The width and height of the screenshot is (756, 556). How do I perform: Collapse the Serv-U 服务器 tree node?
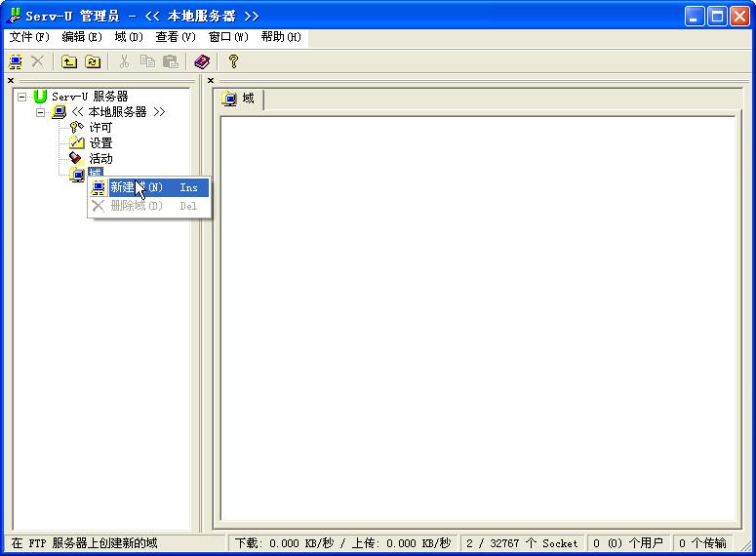point(21,97)
